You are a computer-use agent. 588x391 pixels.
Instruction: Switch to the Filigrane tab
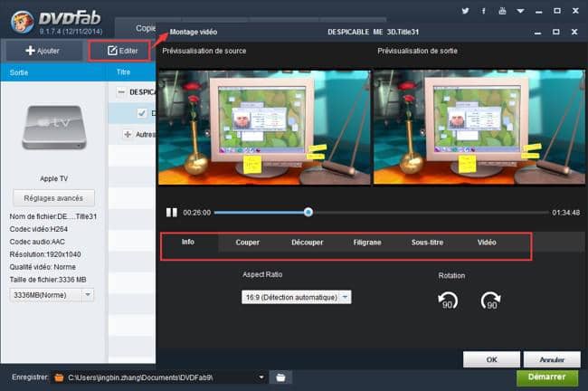coord(367,243)
